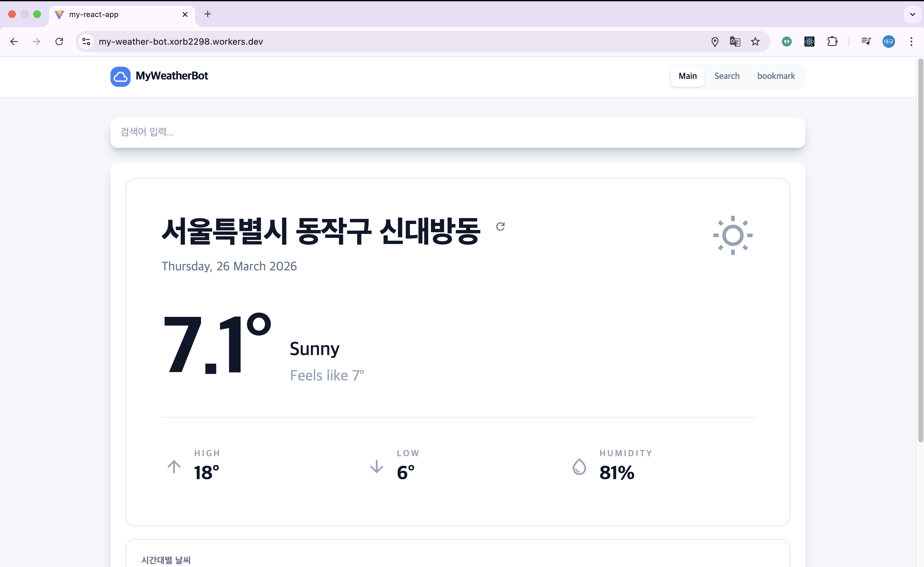This screenshot has width=924, height=567.
Task: Open Google Translate icon in address bar
Action: [735, 42]
